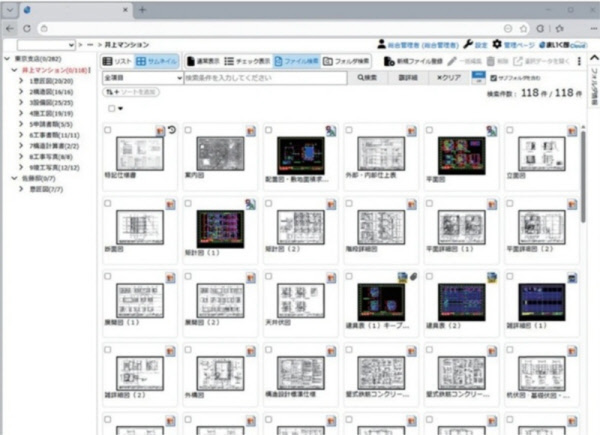Click the thumbnail area vertical scrollbar thumb

click(583, 176)
